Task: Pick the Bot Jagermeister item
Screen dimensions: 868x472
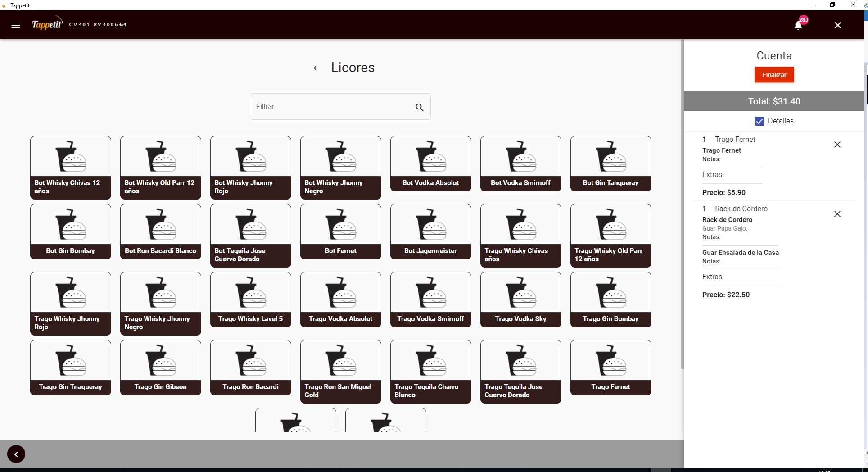Action: pos(431,231)
